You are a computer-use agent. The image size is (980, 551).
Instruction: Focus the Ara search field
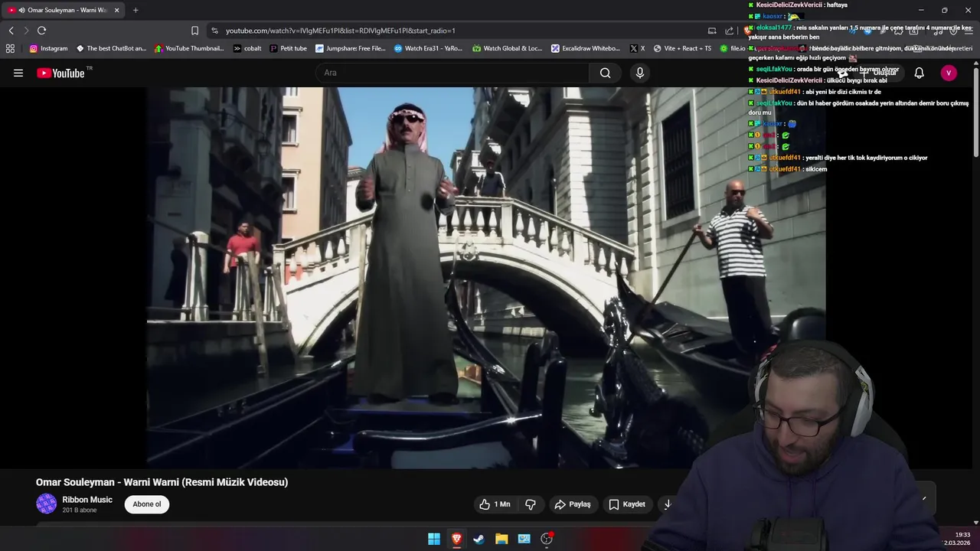coord(452,73)
